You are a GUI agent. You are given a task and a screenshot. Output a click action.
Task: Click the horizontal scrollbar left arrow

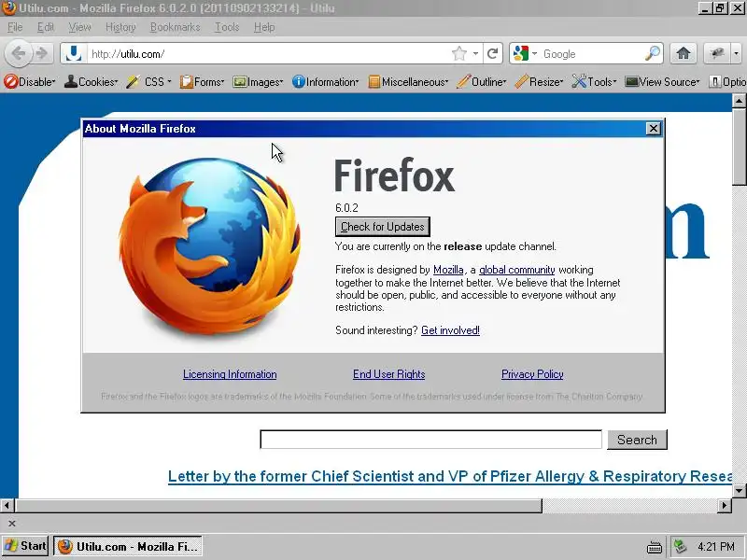[x=7, y=505]
